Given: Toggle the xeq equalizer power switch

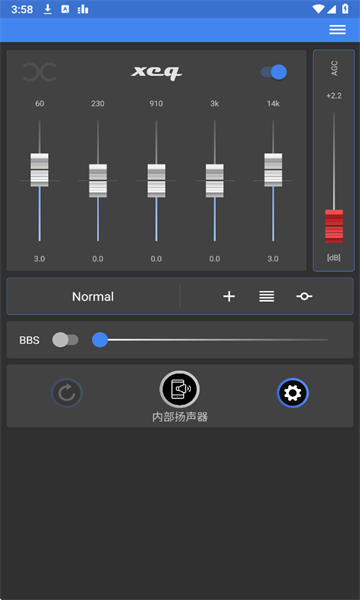Looking at the screenshot, I should [x=274, y=72].
